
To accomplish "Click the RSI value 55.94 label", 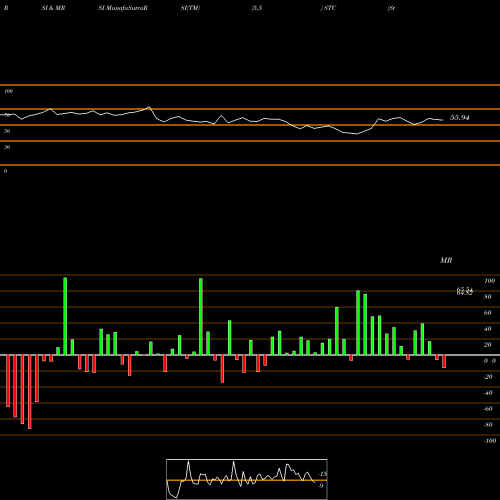I will (460, 118).
